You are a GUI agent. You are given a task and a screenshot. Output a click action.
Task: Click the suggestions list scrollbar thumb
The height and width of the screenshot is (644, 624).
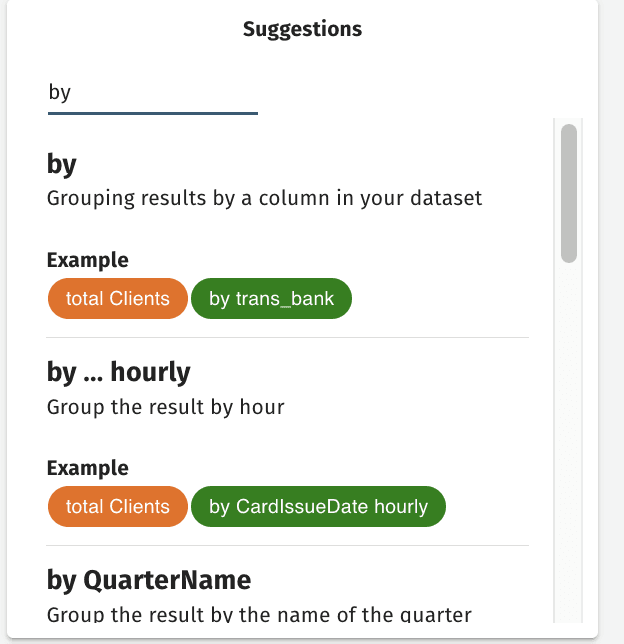[569, 193]
